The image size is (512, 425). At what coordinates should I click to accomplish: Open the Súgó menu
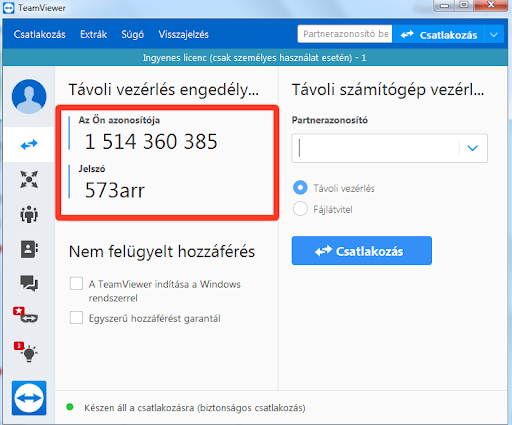133,34
